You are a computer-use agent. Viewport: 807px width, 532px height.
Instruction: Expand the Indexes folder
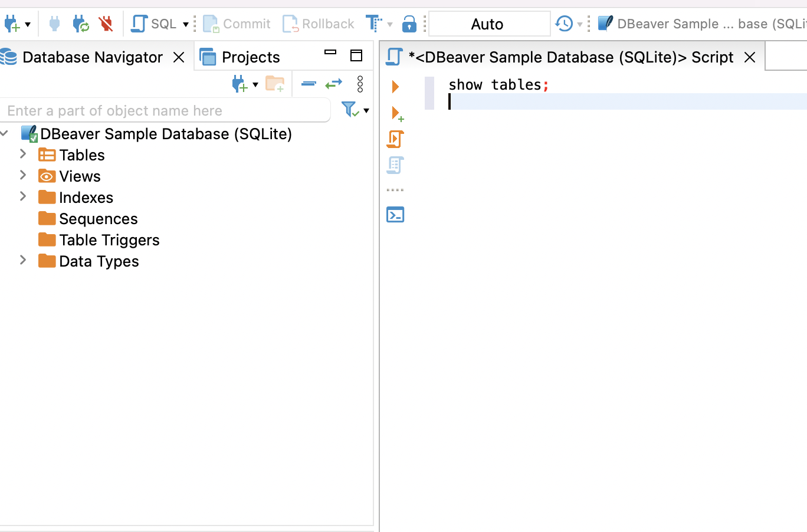pyautogui.click(x=23, y=196)
